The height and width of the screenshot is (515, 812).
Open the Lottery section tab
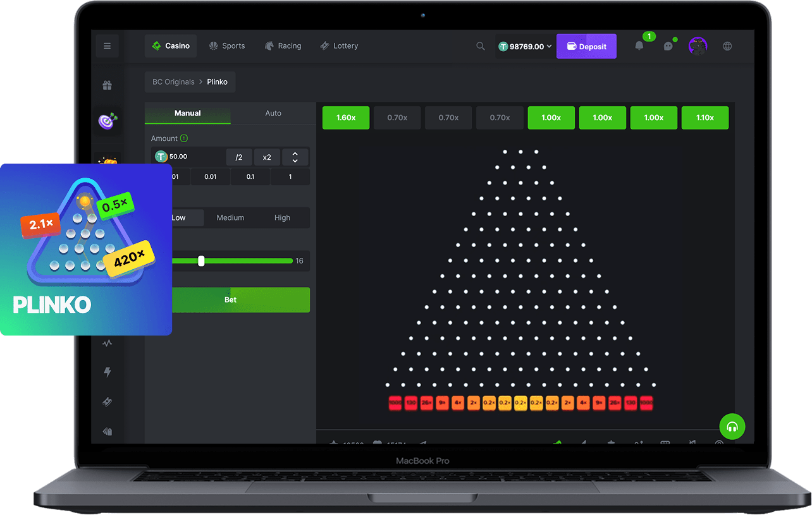coord(339,46)
